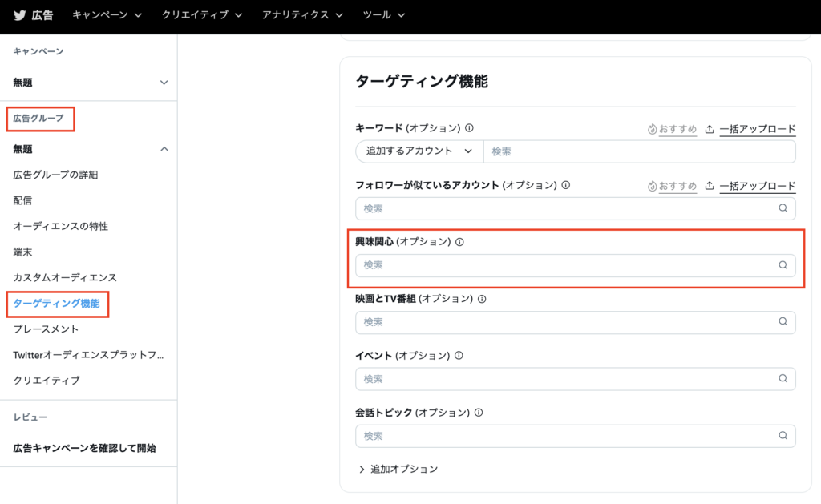Click info icon beside 会話トピック

click(478, 413)
